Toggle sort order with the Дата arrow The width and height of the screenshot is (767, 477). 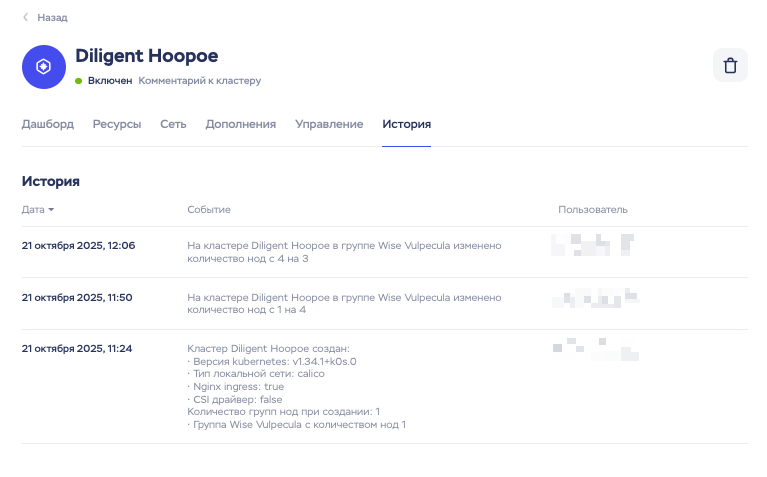coord(51,210)
